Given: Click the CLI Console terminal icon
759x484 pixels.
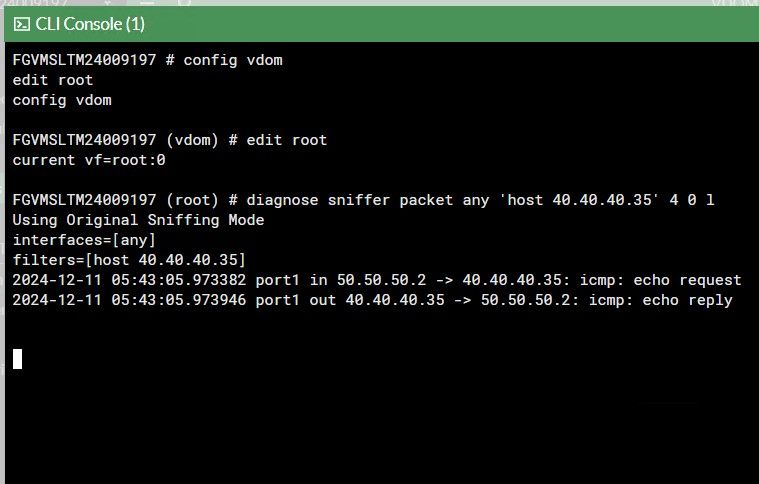Looking at the screenshot, I should point(21,23).
